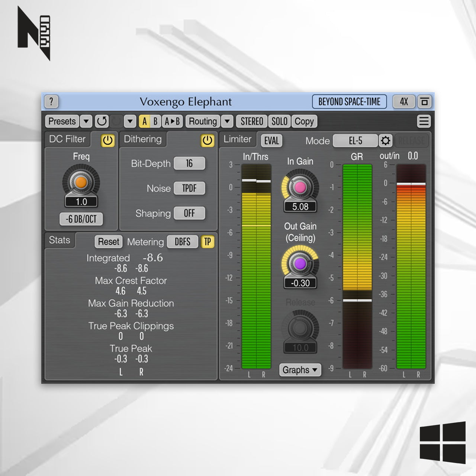Toggle the DC Filter power button
Image resolution: width=476 pixels, height=476 pixels.
[107, 141]
